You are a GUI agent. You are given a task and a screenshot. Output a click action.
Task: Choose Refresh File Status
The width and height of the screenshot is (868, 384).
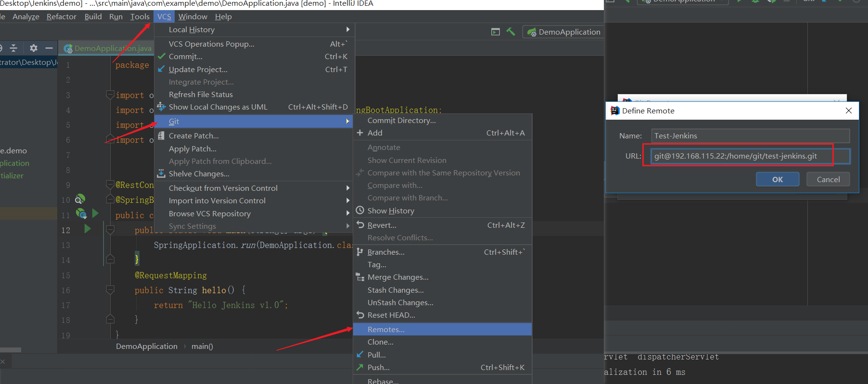click(255, 95)
